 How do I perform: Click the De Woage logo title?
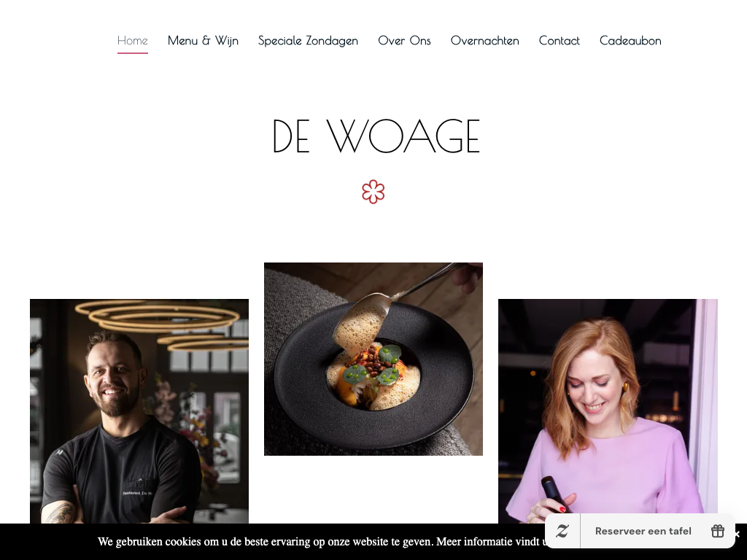tap(376, 136)
